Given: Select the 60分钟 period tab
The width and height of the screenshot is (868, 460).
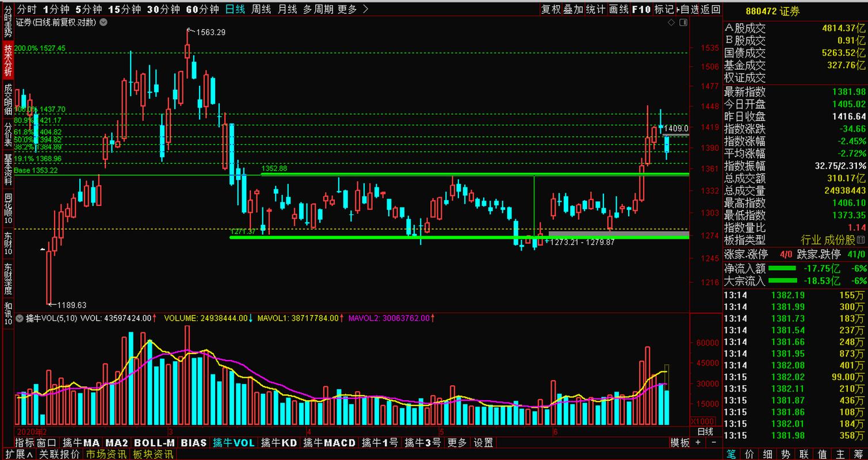Looking at the screenshot, I should pyautogui.click(x=202, y=9).
